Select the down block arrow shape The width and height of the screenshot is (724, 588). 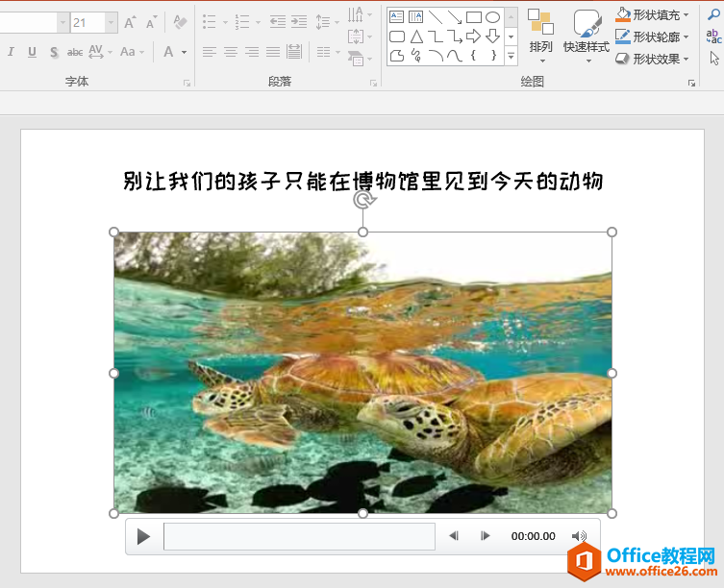(492, 37)
